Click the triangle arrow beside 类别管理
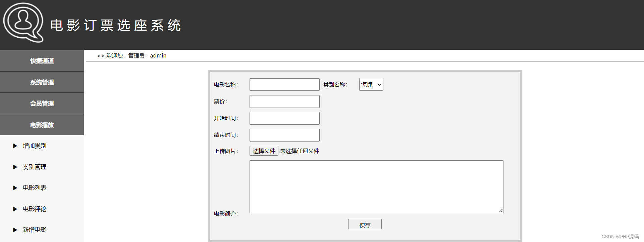 (x=15, y=167)
